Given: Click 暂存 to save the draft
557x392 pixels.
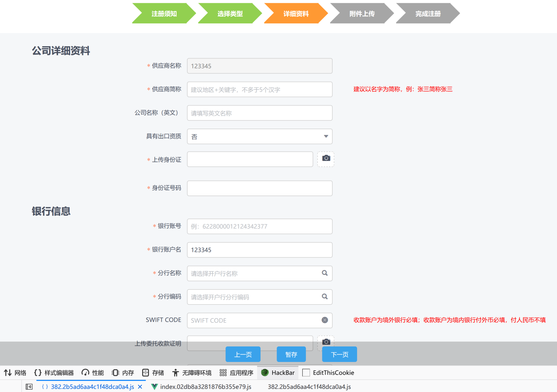Looking at the screenshot, I should click(x=291, y=354).
